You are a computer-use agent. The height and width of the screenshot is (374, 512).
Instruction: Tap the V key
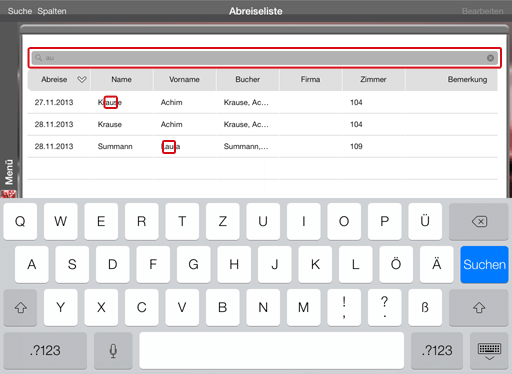[182, 307]
